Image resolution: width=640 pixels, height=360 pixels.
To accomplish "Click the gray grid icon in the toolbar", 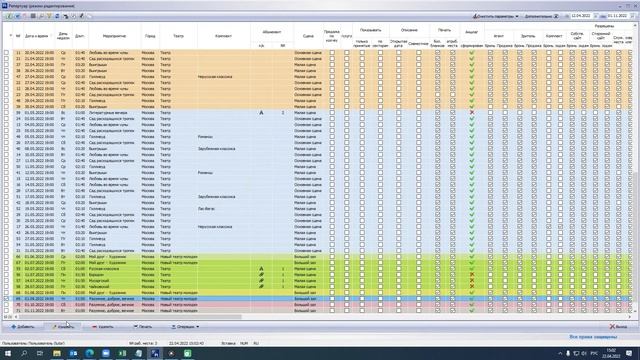I will 33,16.
